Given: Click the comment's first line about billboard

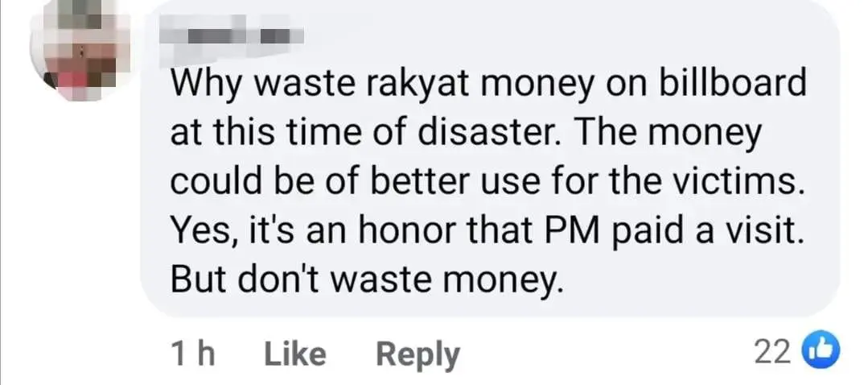Looking at the screenshot, I should point(487,85).
